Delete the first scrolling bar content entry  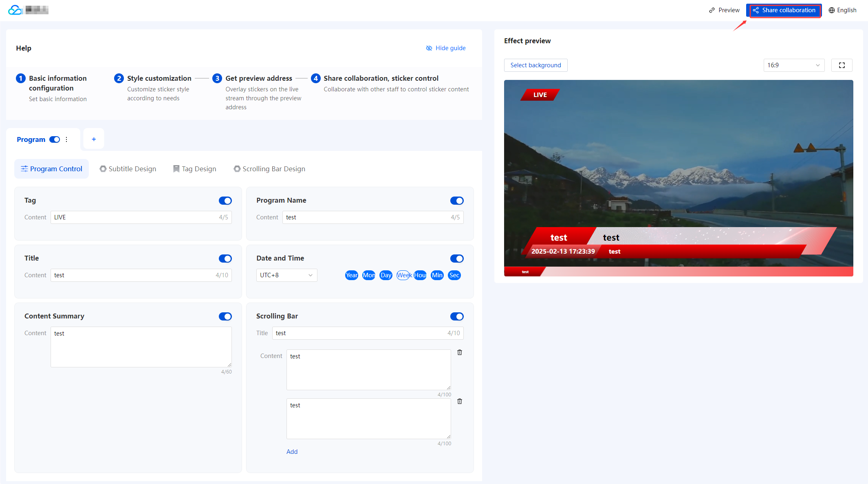click(x=460, y=352)
